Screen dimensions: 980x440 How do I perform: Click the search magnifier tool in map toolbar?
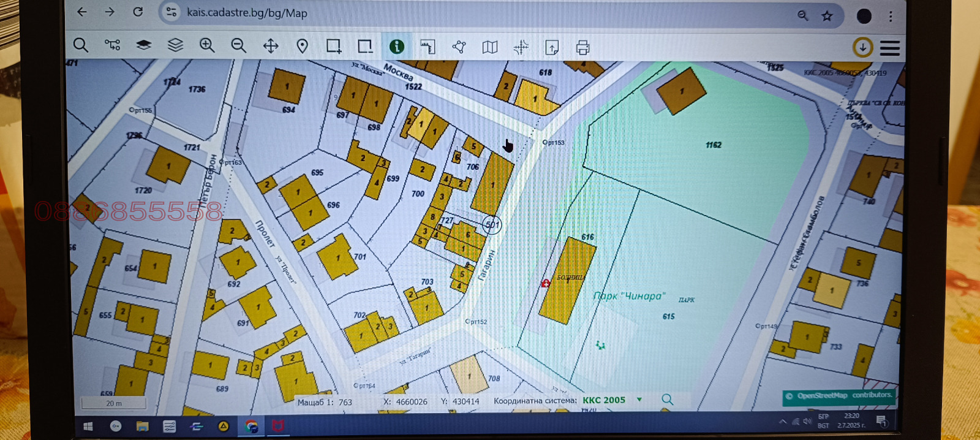coord(80,45)
